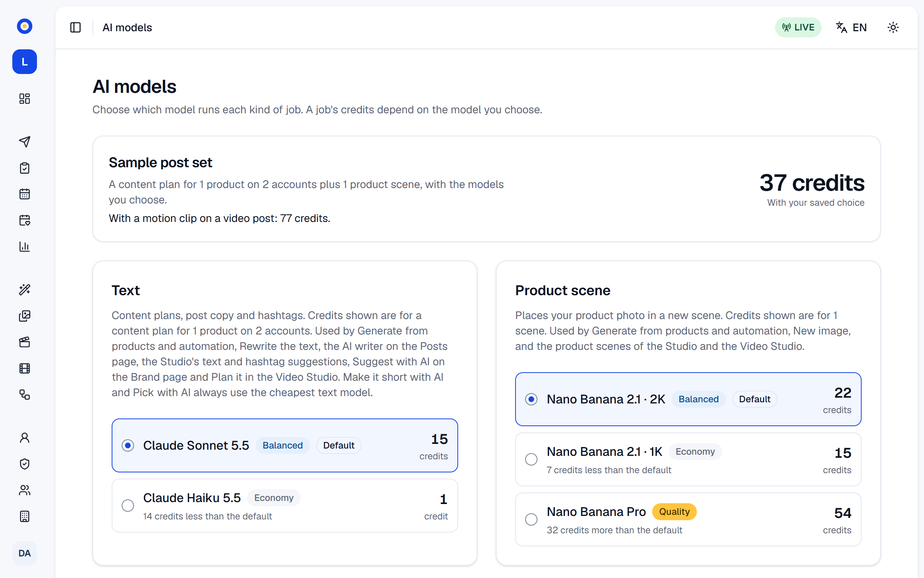Open the building organization sidebar icon
Screen dimensions: 924x578
click(25, 516)
